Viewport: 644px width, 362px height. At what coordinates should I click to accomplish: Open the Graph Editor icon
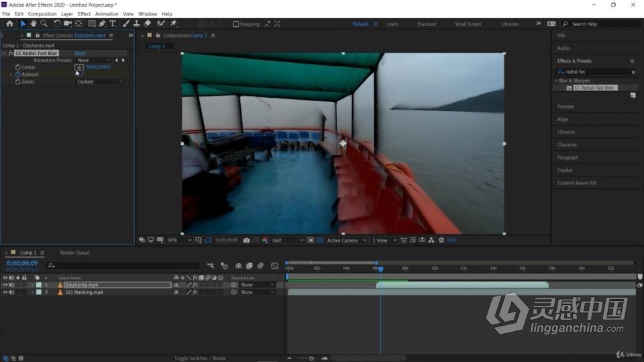275,266
